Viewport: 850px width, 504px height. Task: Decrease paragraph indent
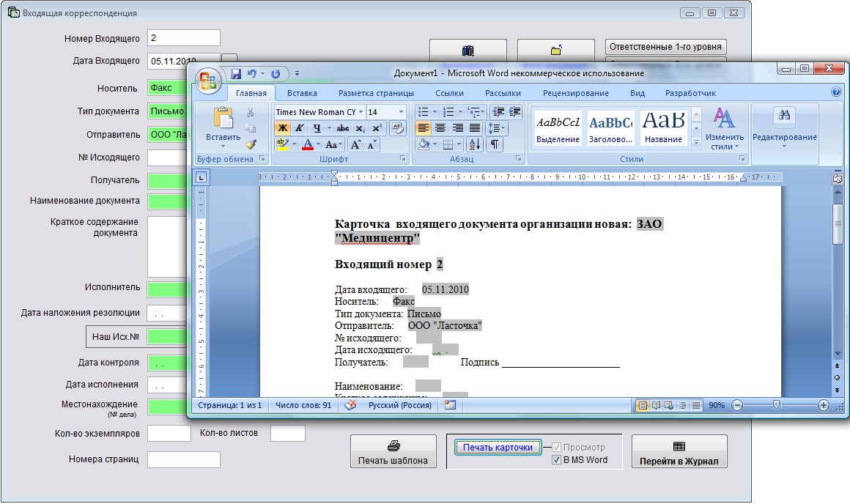coord(498,112)
